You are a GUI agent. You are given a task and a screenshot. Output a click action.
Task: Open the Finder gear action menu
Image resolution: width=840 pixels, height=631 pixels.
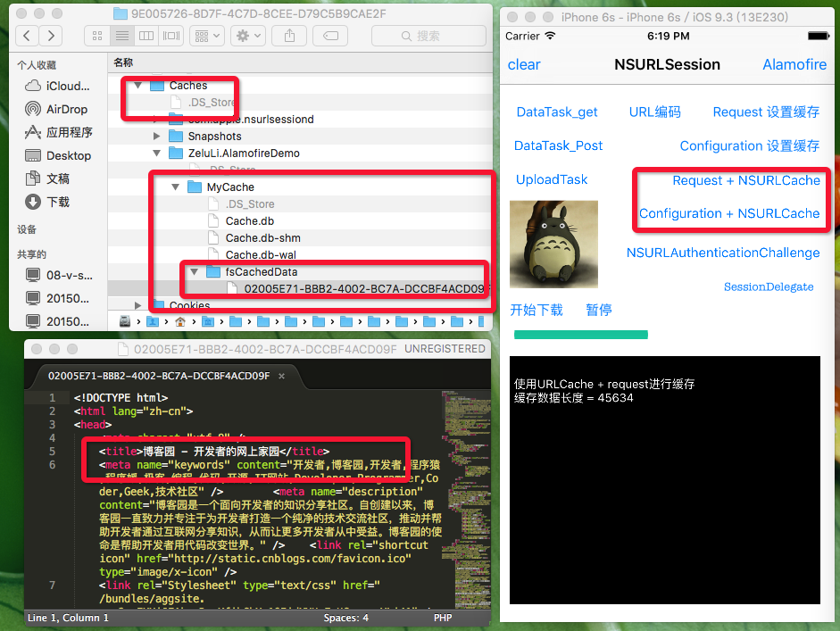coord(246,36)
